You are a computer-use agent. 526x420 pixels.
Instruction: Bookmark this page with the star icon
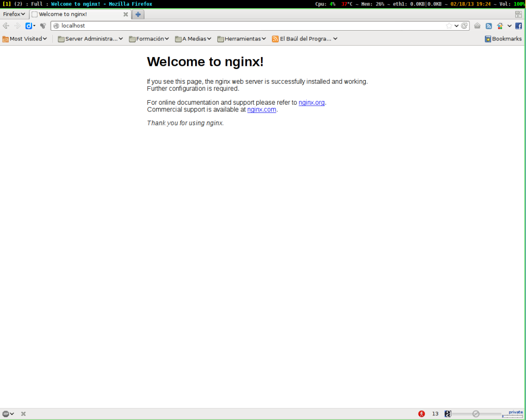449,26
